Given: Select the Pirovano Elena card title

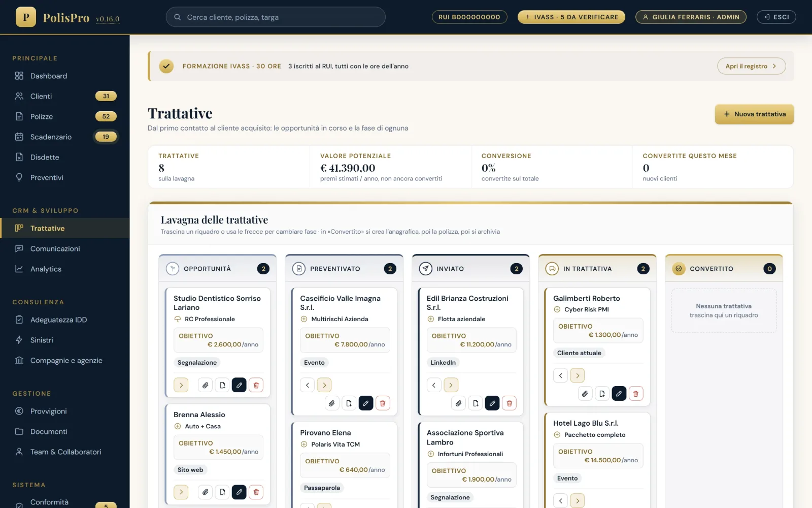Looking at the screenshot, I should (x=325, y=433).
